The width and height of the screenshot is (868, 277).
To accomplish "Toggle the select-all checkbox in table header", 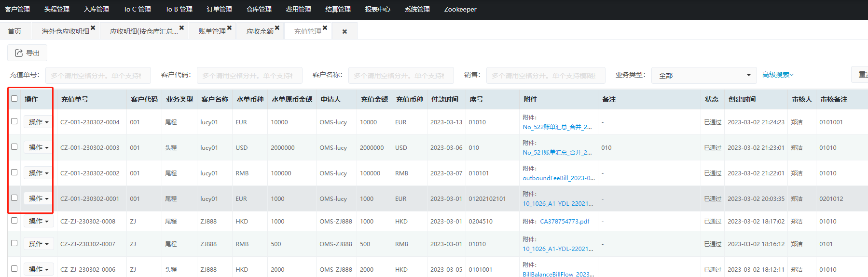I will (14, 98).
